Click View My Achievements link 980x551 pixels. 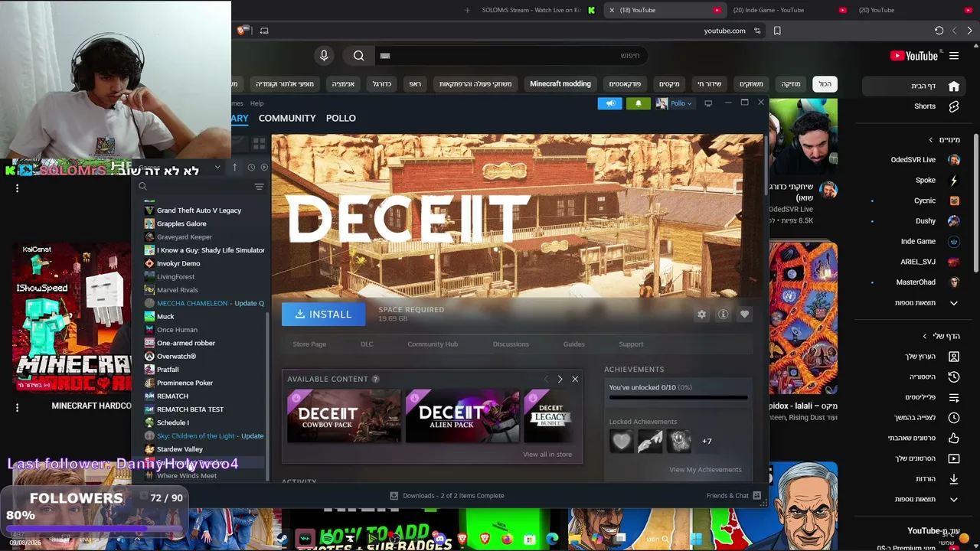pyautogui.click(x=705, y=470)
